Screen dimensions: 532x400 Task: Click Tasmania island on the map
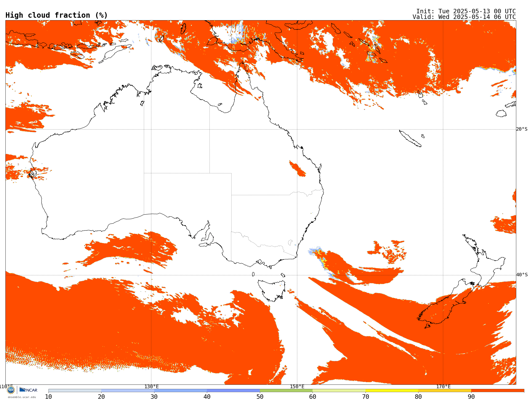(272, 290)
